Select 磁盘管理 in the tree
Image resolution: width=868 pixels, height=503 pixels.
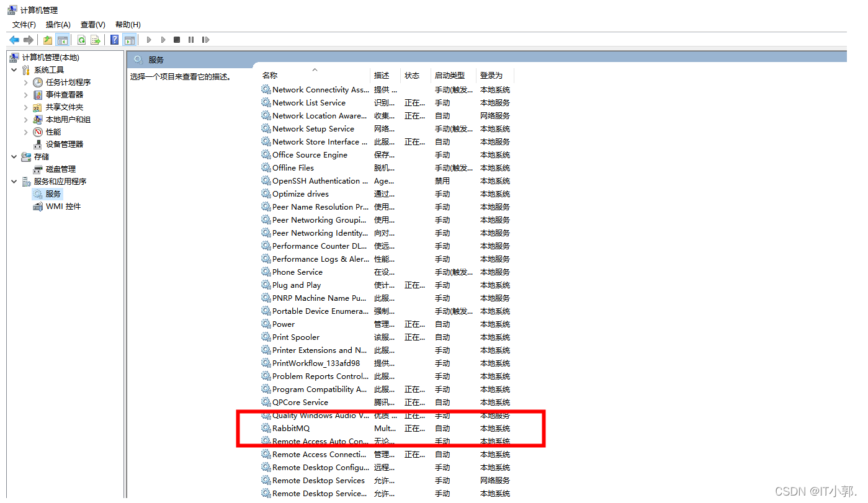tap(61, 169)
